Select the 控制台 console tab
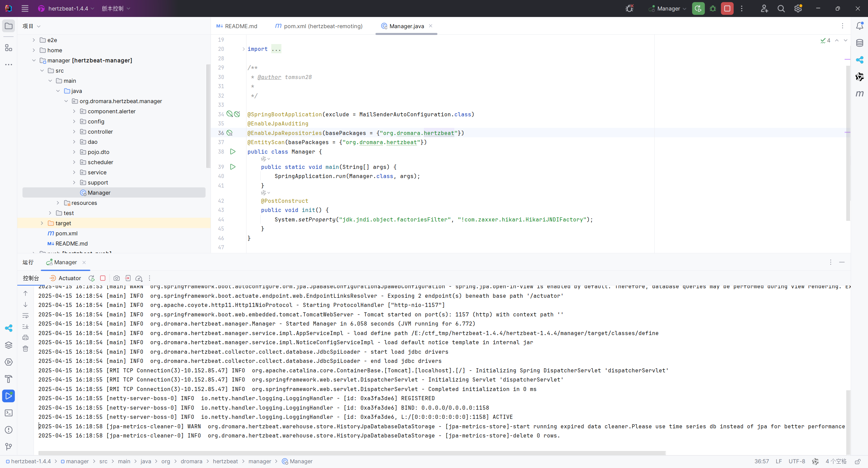Screen dimensions: 868x468 [x=31, y=278]
